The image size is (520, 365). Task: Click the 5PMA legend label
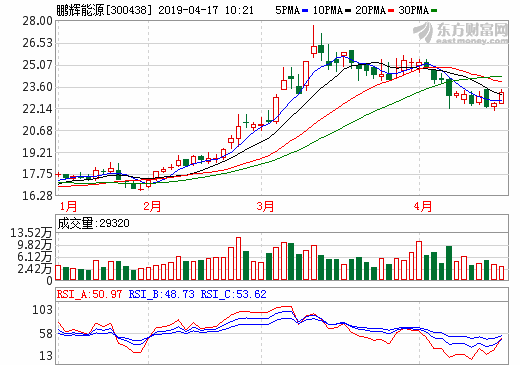287,11
